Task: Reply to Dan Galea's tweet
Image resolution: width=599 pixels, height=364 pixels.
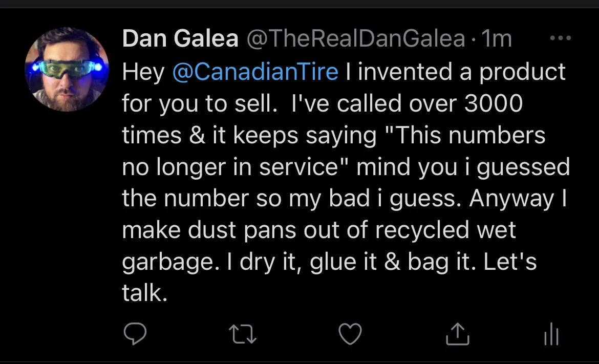Action: pos(135,333)
